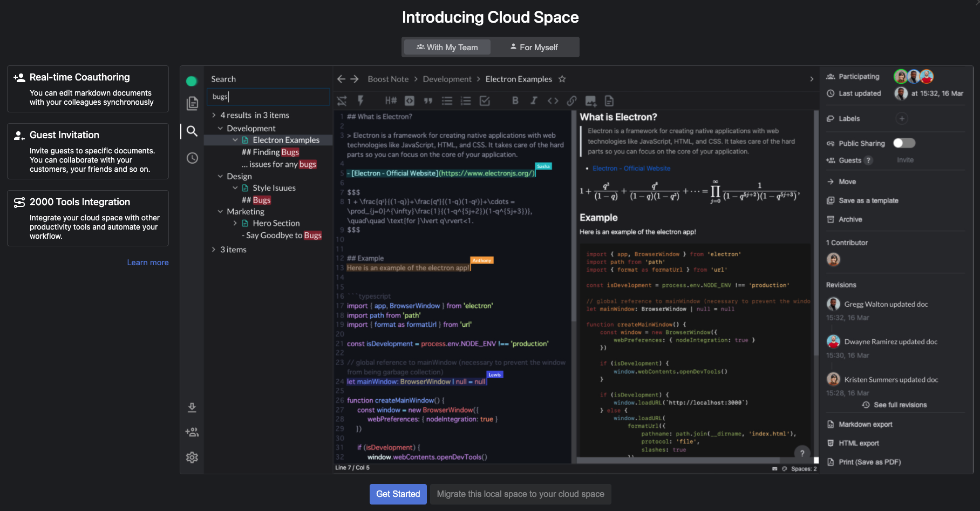This screenshot has height=511, width=980.
Task: Open the documents icon in the sidebar
Action: pos(192,103)
